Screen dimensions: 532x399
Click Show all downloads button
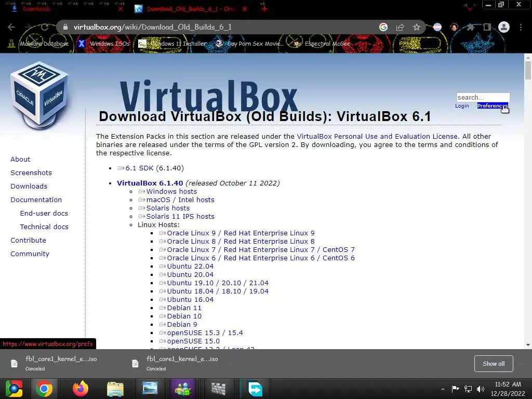494,364
